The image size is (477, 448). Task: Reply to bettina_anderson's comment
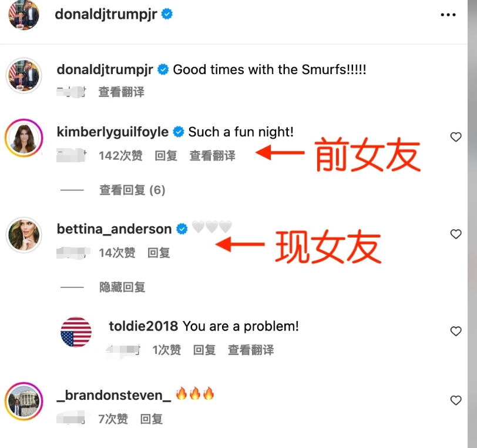pos(159,253)
